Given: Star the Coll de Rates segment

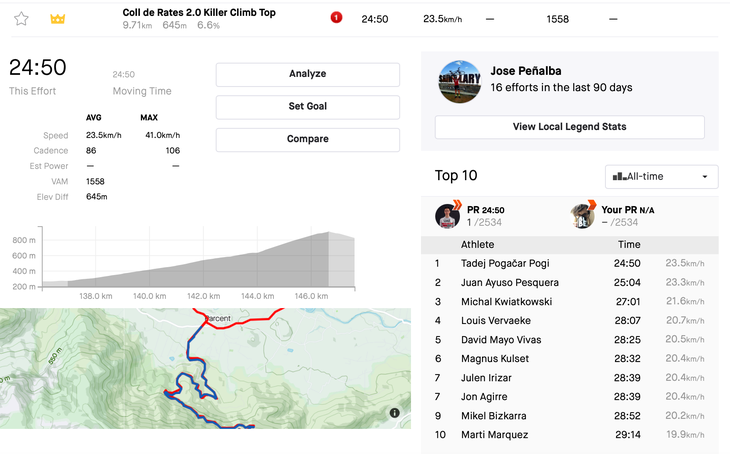Looking at the screenshot, I should pyautogui.click(x=21, y=19).
